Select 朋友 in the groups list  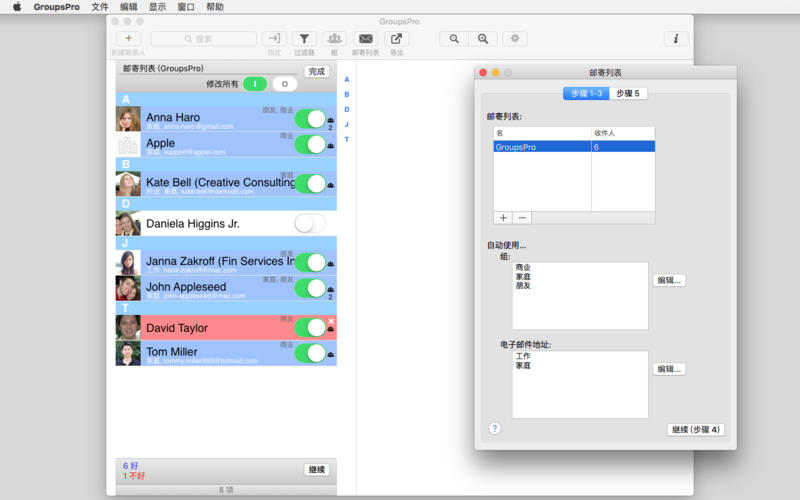(x=523, y=285)
